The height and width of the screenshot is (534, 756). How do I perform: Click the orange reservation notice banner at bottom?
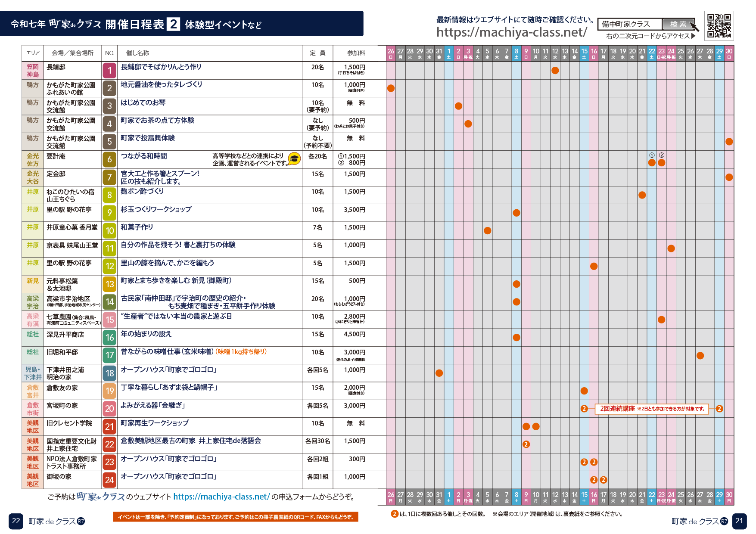coord(235,517)
